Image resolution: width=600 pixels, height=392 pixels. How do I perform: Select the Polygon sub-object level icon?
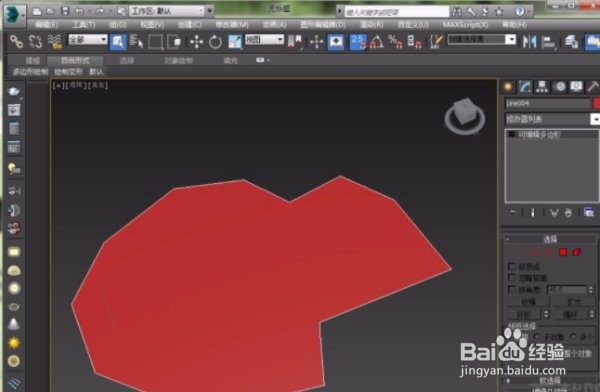point(562,252)
